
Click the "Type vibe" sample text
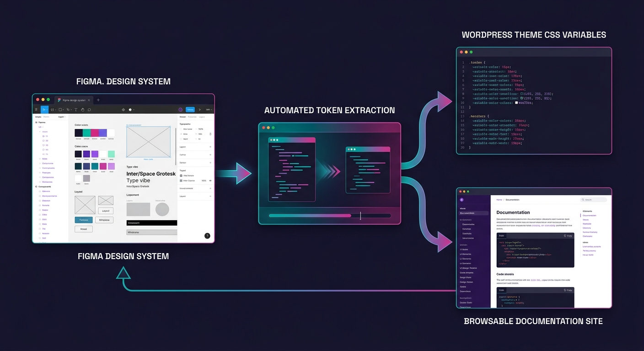click(139, 181)
